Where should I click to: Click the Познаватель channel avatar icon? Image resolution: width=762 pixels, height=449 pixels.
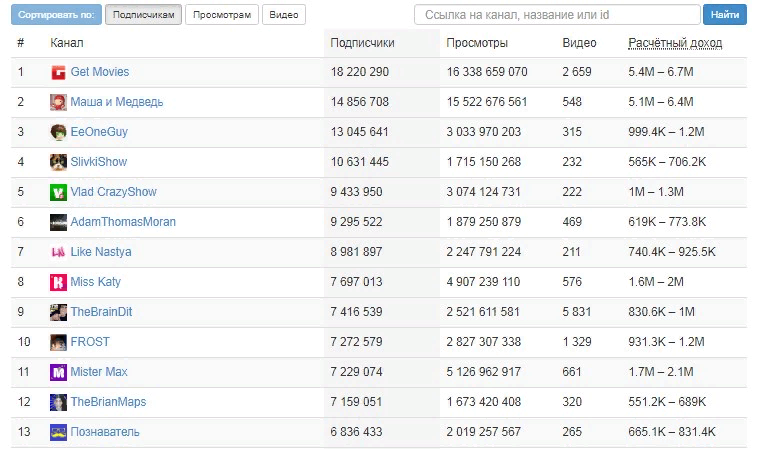point(58,432)
